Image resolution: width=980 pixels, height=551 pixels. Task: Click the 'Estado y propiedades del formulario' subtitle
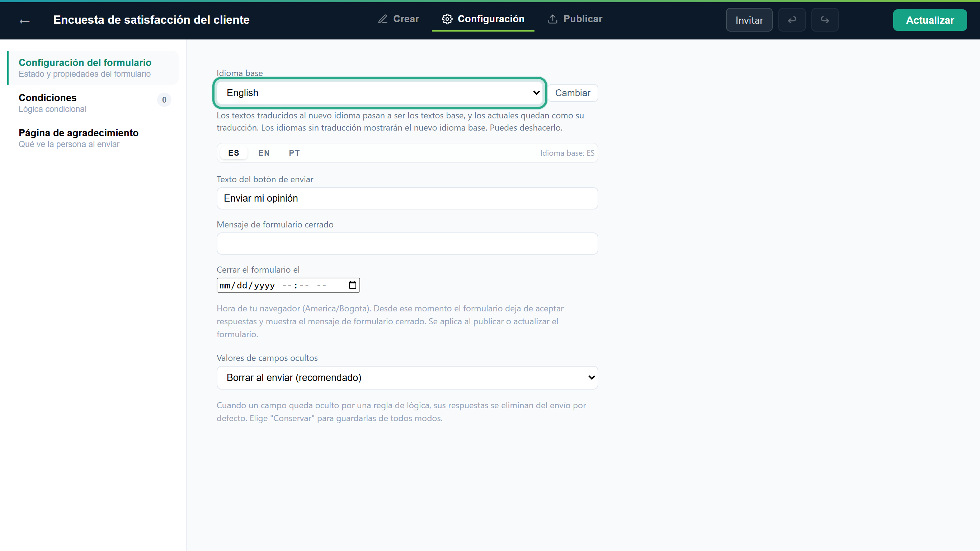84,74
